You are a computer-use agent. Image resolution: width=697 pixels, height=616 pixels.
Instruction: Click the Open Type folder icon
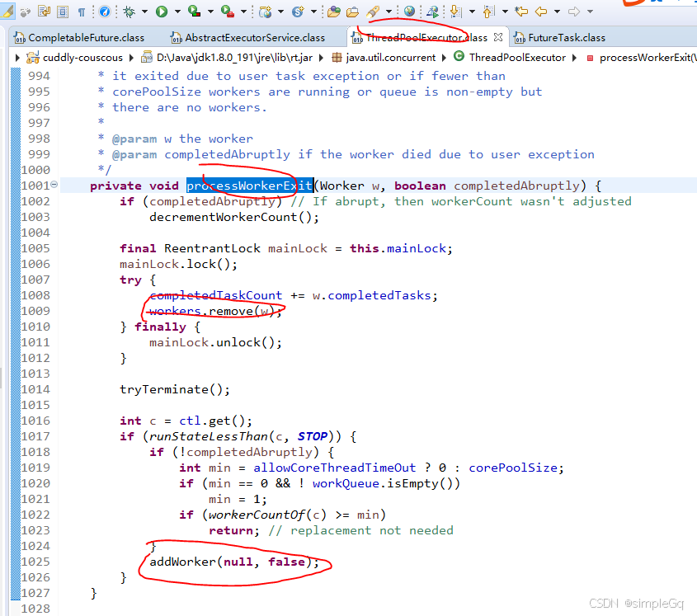(x=334, y=12)
